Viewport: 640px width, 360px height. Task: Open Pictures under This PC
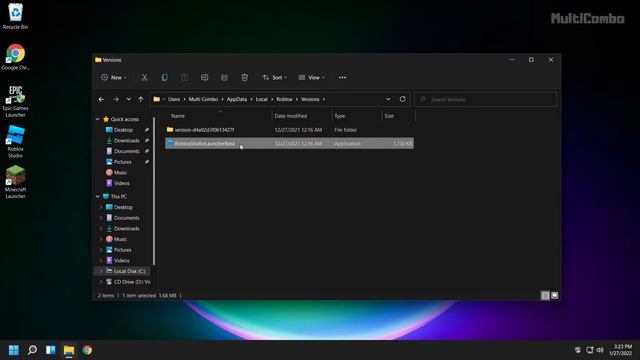click(x=122, y=250)
